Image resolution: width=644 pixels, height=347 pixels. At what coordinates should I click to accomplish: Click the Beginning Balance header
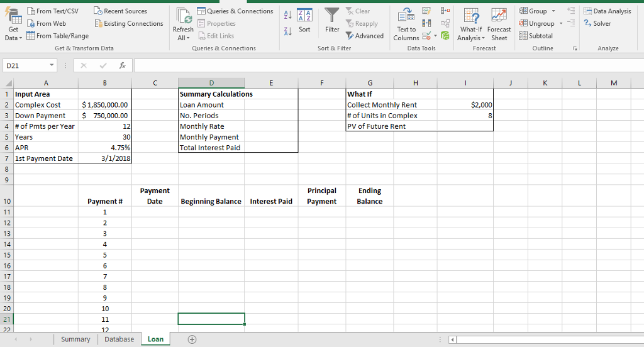tap(211, 201)
